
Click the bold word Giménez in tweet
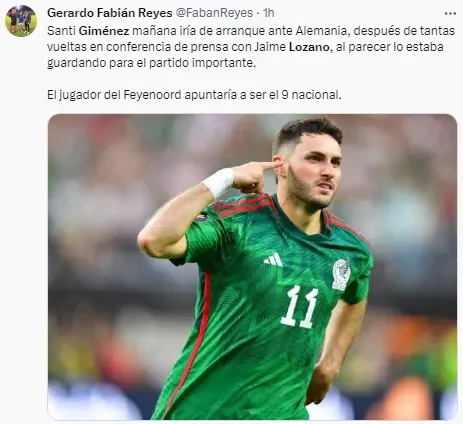point(104,31)
